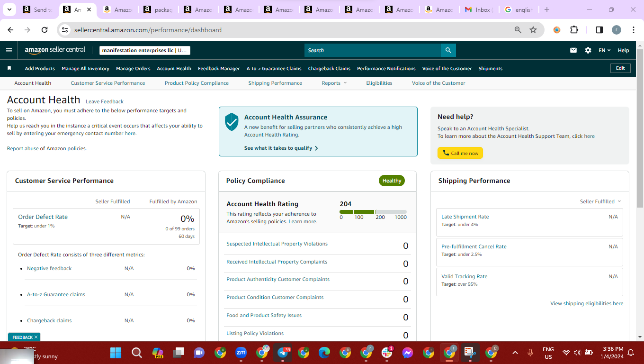The image size is (644, 364).
Task: Switch to the Google english browser tab
Action: [x=519, y=9]
